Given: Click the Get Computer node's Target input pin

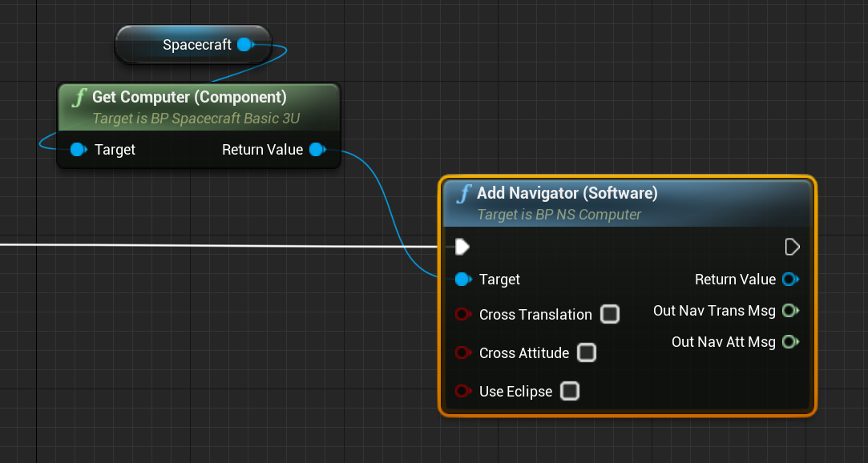Looking at the screenshot, I should point(78,150).
